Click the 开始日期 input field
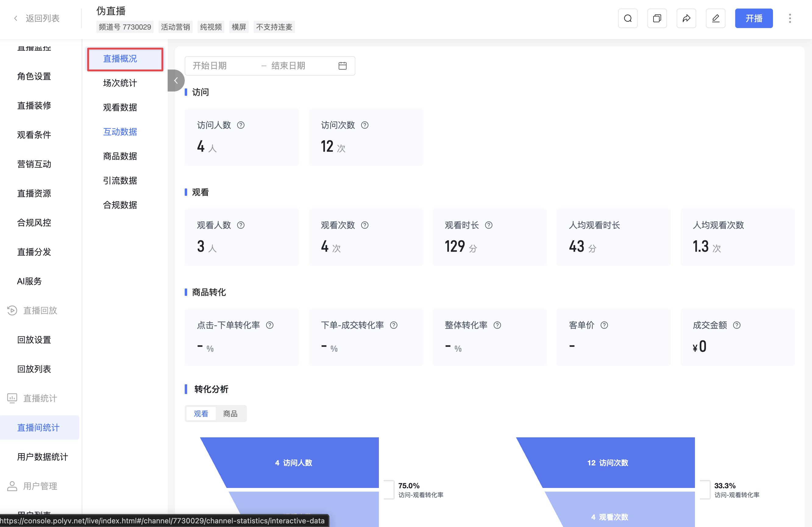Viewport: 812px width, 527px height. coord(223,66)
